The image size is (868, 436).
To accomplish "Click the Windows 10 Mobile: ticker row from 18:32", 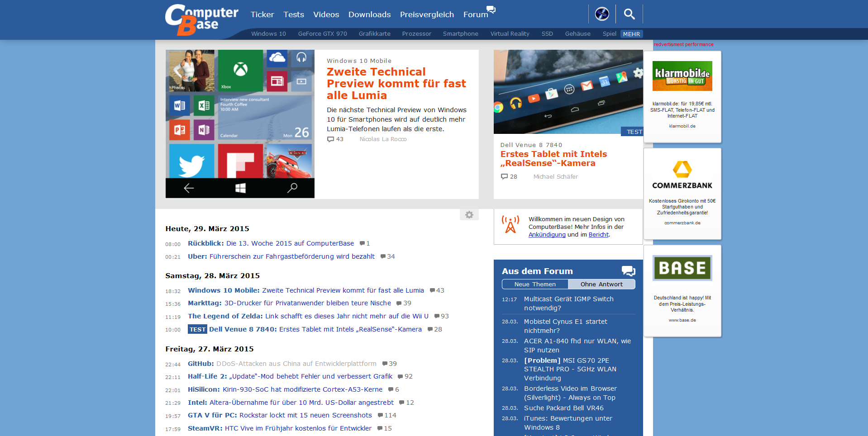I will click(x=306, y=290).
